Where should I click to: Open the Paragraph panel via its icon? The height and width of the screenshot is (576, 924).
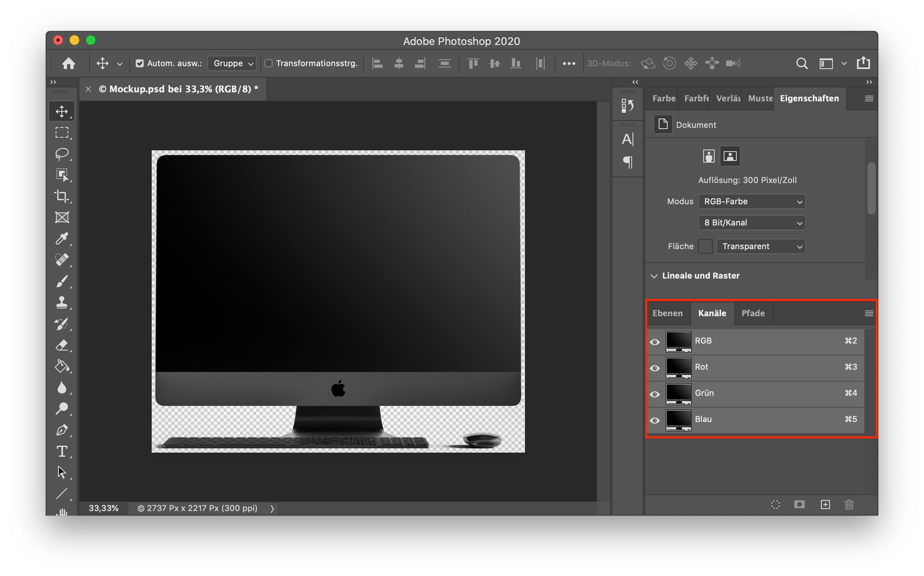coord(627,162)
